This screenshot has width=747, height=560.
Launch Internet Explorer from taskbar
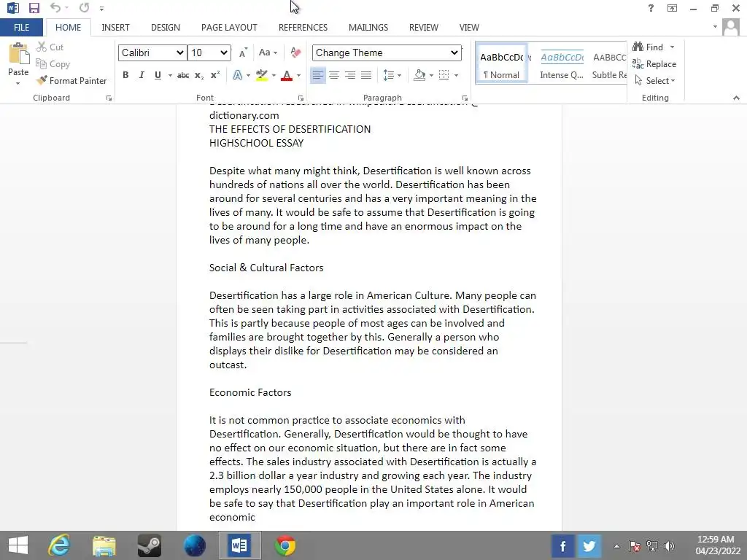click(60, 545)
